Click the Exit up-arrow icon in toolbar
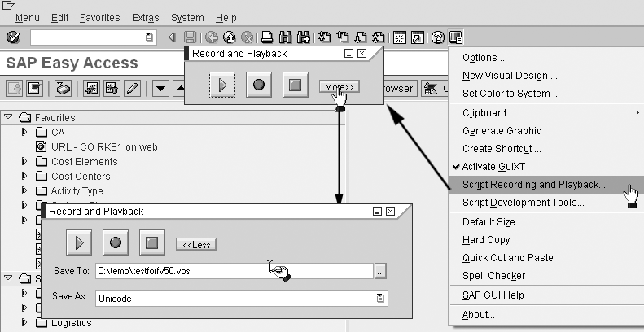Image resolution: width=644 pixels, height=332 pixels. [x=229, y=37]
